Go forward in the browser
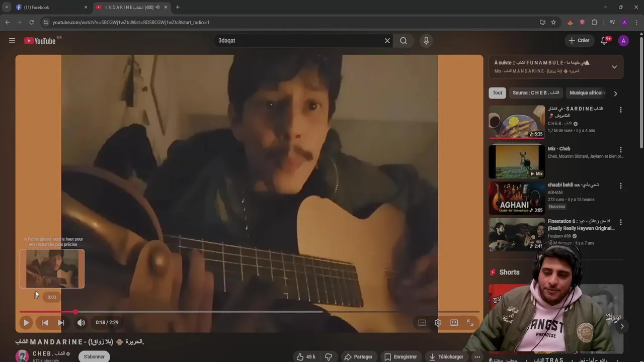 (x=19, y=22)
